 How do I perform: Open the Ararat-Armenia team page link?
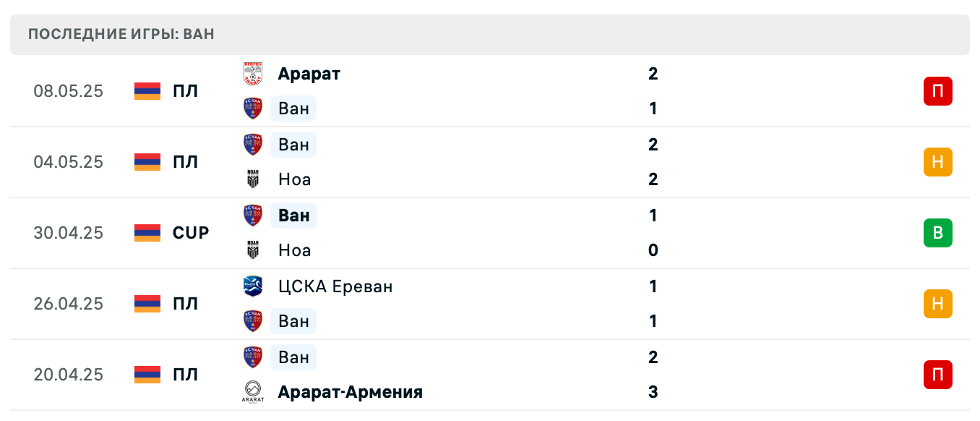(x=350, y=391)
